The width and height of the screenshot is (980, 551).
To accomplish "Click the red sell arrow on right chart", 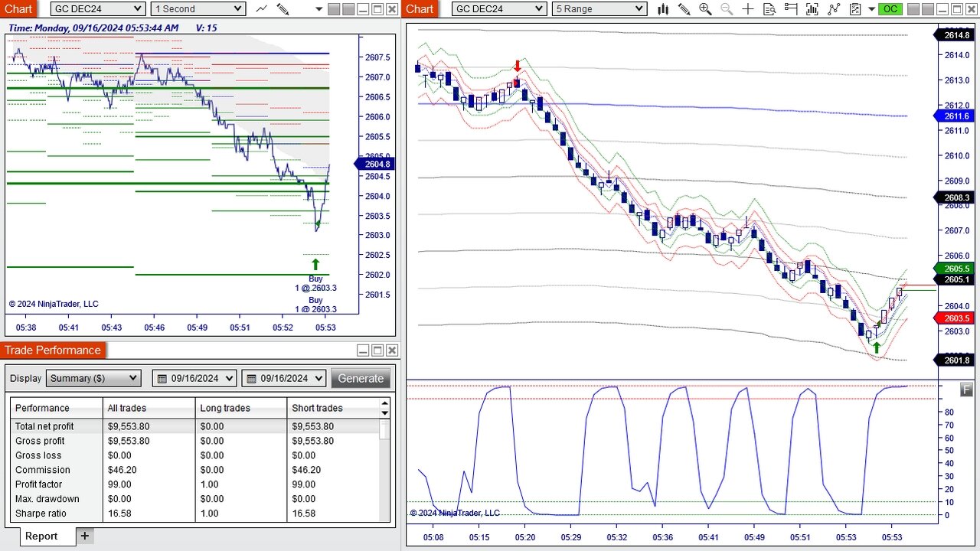I will (518, 66).
